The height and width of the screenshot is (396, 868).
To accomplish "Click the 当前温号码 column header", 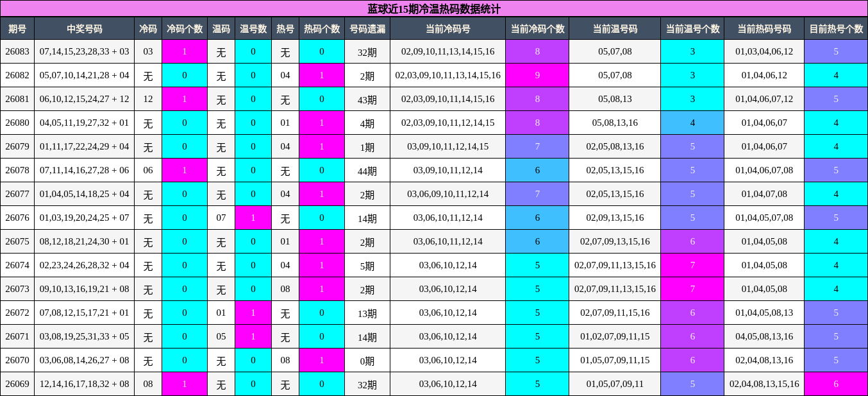I will tap(615, 28).
